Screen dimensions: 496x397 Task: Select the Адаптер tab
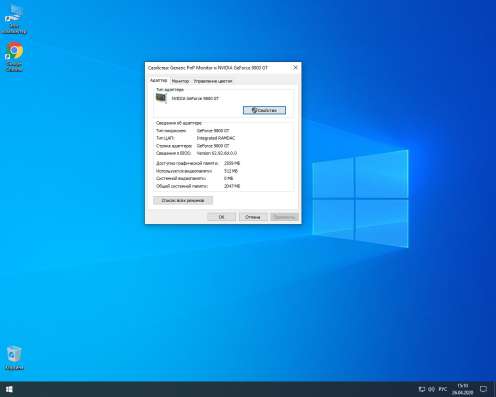tap(158, 80)
